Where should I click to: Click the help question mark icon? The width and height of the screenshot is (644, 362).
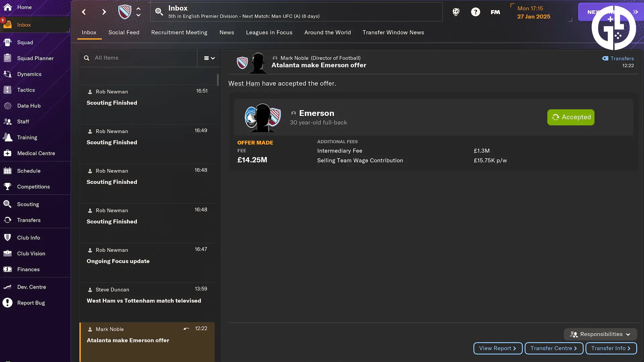click(475, 12)
